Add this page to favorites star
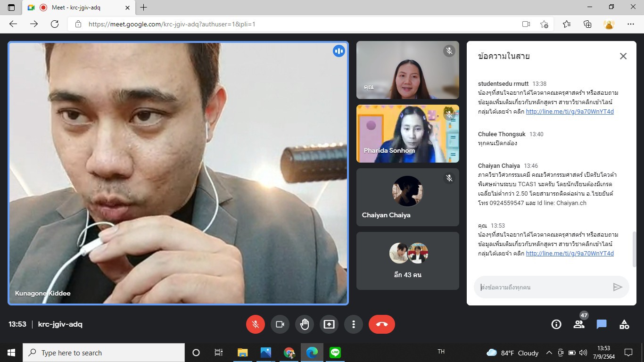The height and width of the screenshot is (362, 644). [x=545, y=24]
